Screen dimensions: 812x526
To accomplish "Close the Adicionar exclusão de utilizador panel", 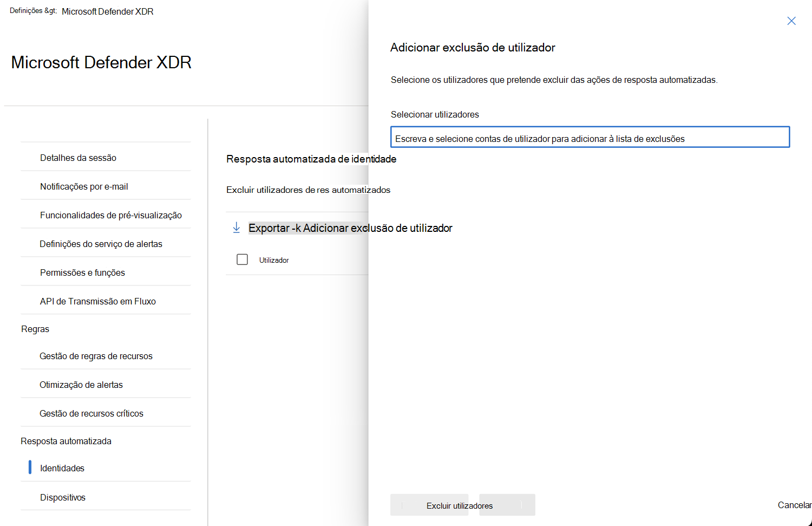I will 791,21.
